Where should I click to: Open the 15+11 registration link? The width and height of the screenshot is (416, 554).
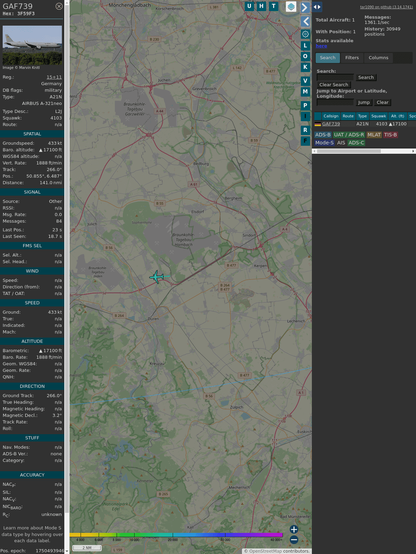[x=54, y=77]
